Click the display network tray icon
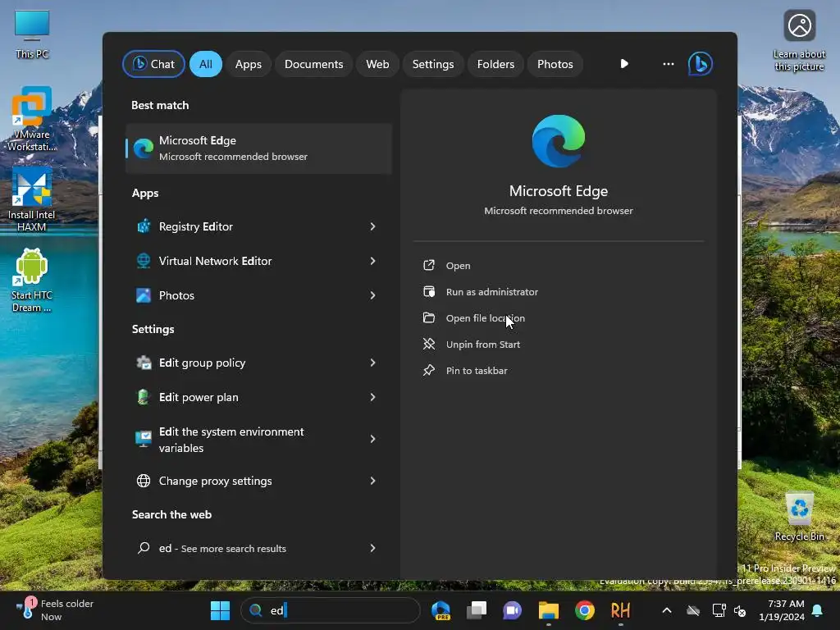The image size is (840, 630). pyautogui.click(x=719, y=610)
